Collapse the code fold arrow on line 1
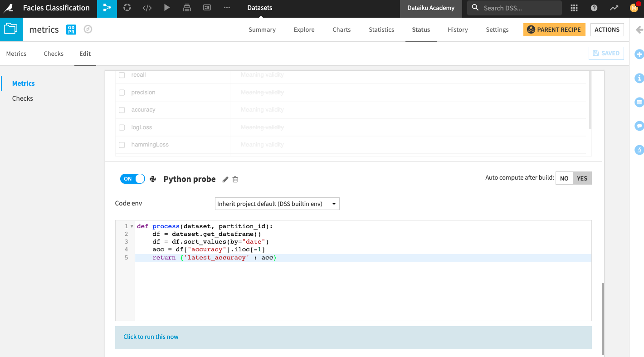The width and height of the screenshot is (644, 357). [x=132, y=226]
